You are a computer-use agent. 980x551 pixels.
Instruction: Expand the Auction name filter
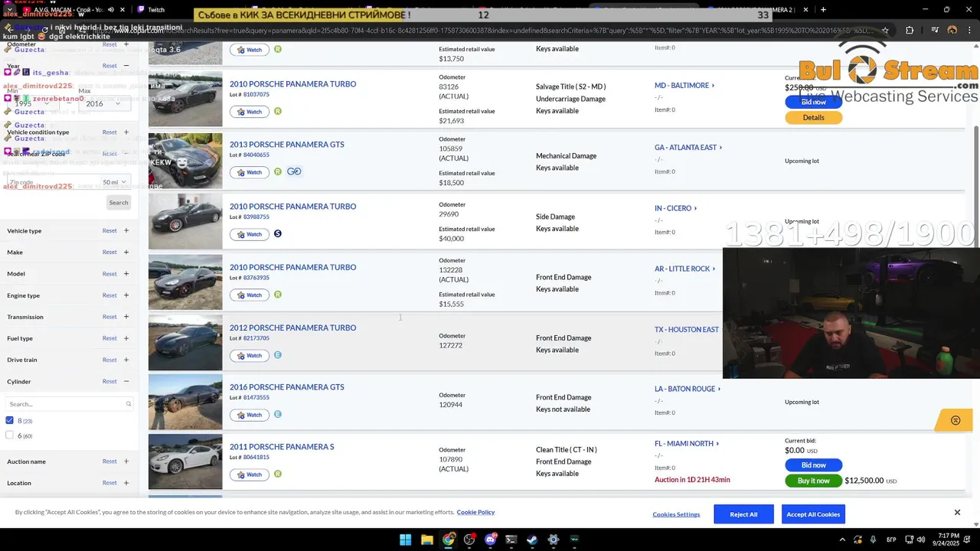pyautogui.click(x=126, y=461)
